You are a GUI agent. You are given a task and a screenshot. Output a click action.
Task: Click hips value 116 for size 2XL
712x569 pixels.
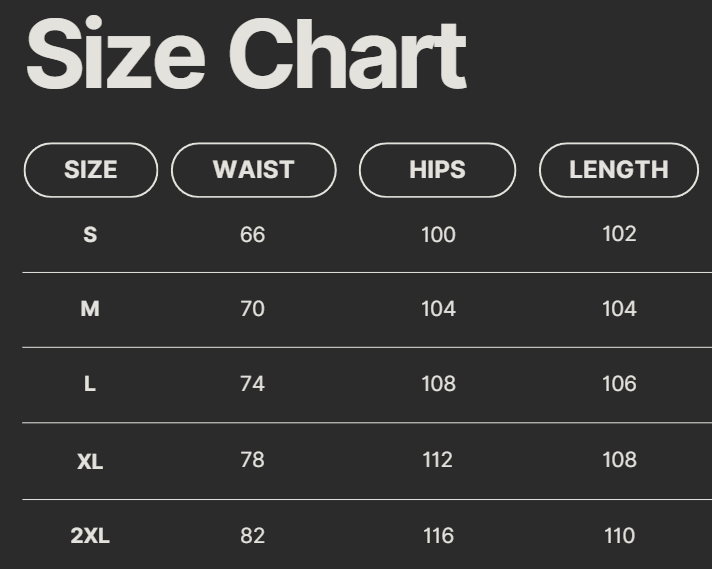pyautogui.click(x=438, y=536)
